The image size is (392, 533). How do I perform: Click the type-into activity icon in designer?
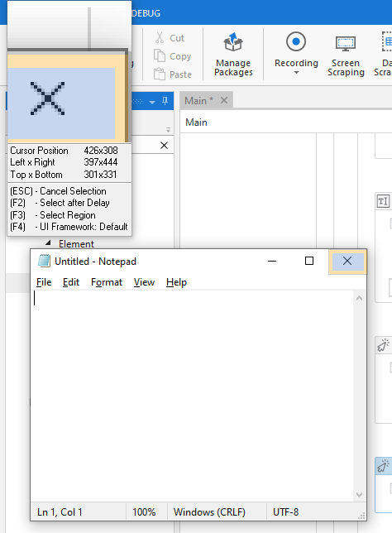click(383, 201)
